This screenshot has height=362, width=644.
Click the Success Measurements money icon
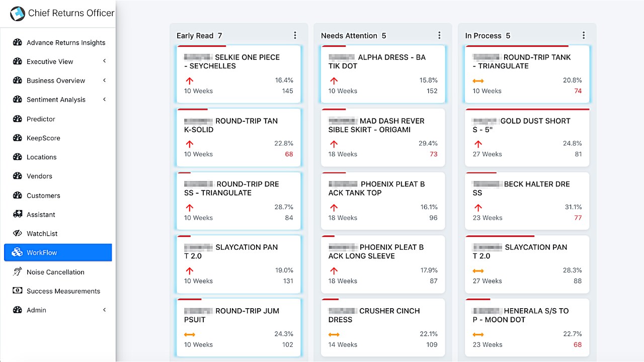18,291
